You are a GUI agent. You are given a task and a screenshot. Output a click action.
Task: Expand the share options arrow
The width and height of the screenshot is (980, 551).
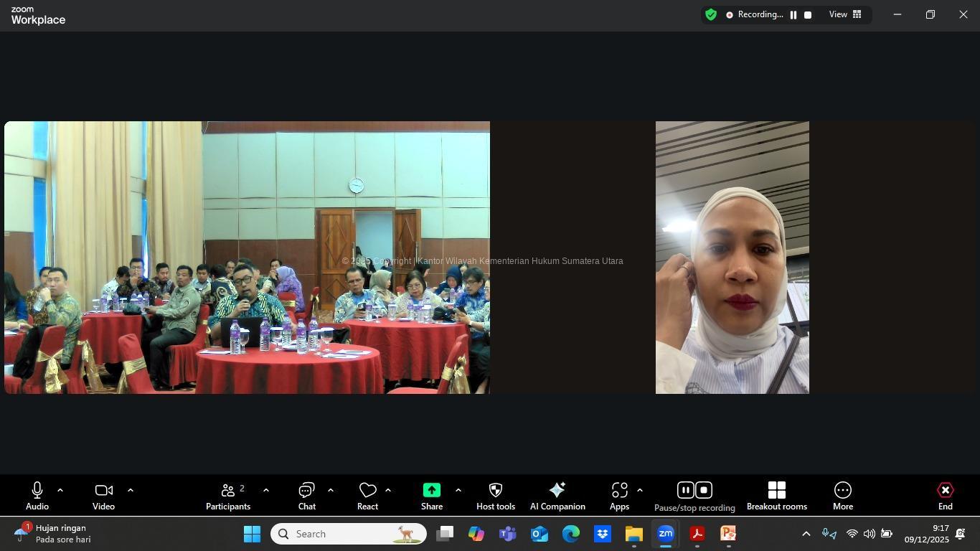(x=458, y=490)
